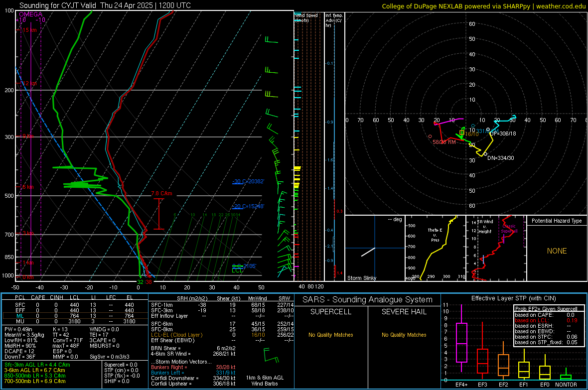
Task: Click the red surface temperature value 38
Action: (x=148, y=282)
